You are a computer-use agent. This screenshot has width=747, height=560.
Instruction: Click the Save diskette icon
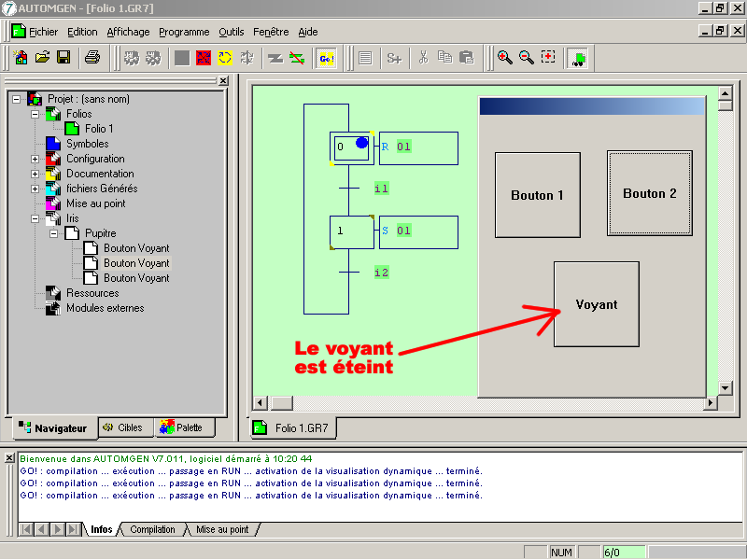pos(63,58)
